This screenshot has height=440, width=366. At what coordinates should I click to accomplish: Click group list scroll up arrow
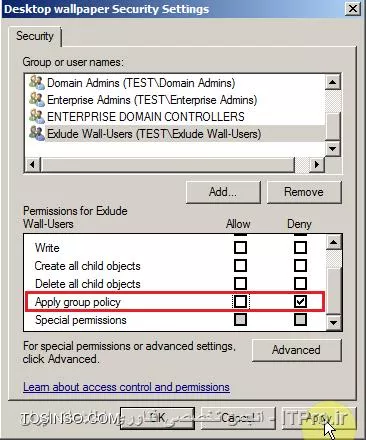pyautogui.click(x=333, y=82)
